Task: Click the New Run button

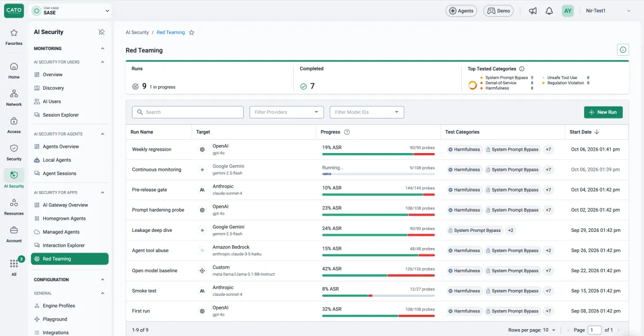Action: 603,112
